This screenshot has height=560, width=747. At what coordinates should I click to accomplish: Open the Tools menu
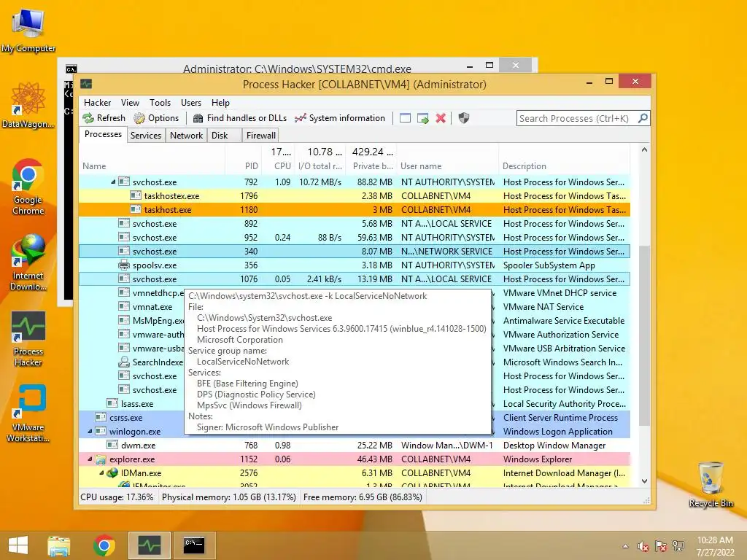[160, 103]
